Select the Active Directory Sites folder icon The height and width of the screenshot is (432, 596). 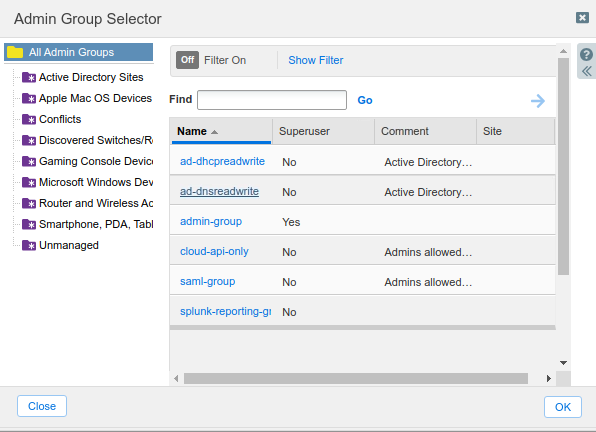[29, 78]
